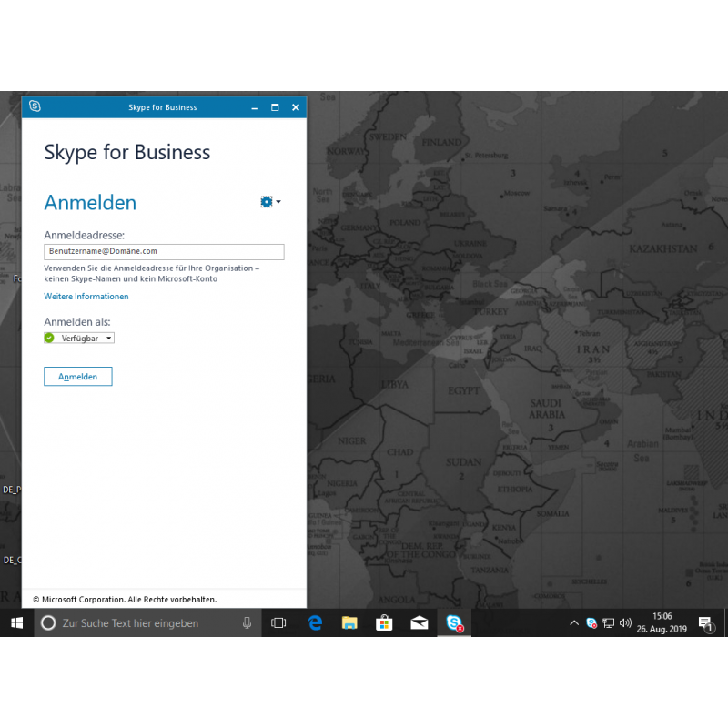The width and height of the screenshot is (728, 728).
Task: Click the Skype logo in title bar
Action: pos(35,107)
